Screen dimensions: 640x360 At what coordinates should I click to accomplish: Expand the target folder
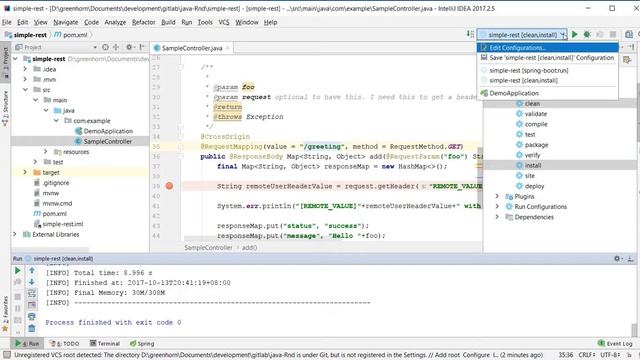[25, 172]
